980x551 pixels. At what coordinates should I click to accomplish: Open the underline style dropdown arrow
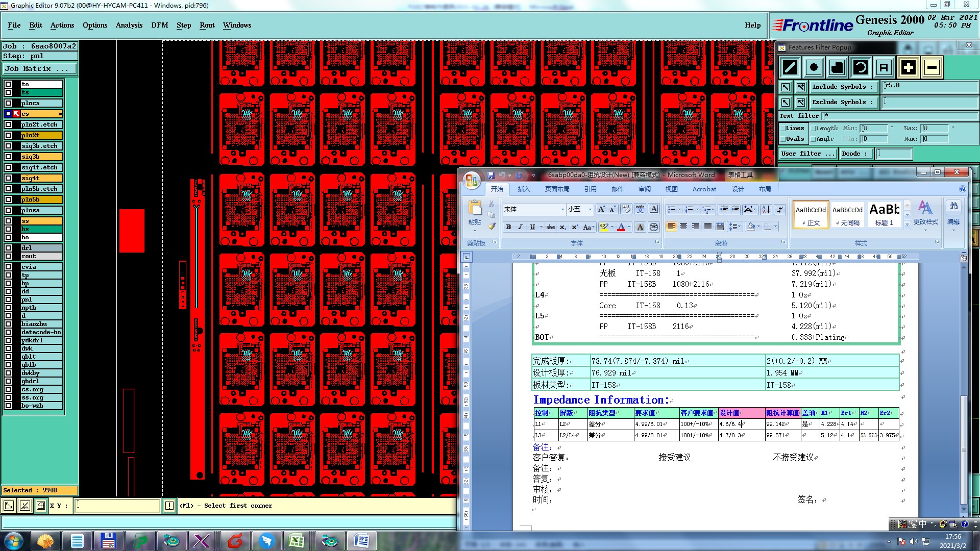pyautogui.click(x=541, y=227)
